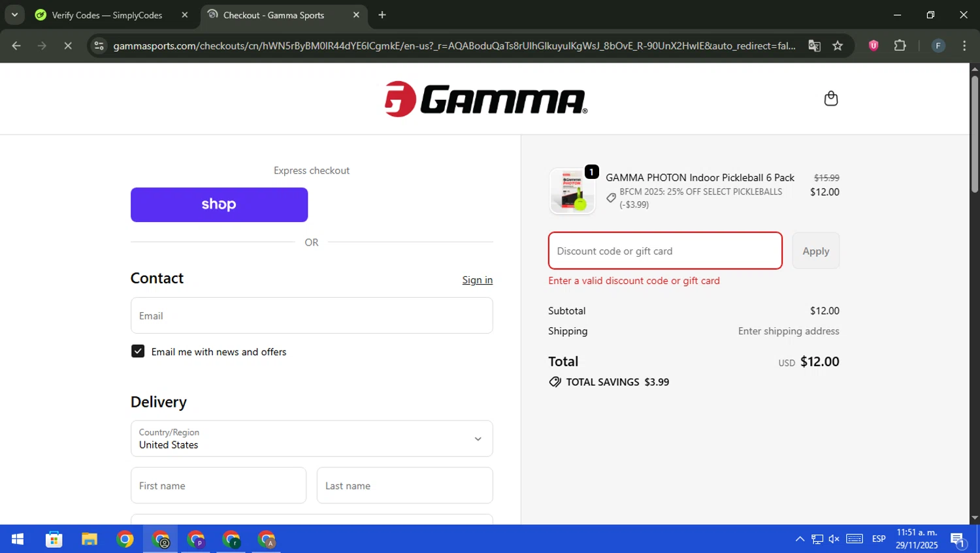The height and width of the screenshot is (553, 980).
Task: Focus the Discount code or gift card field
Action: 665,251
